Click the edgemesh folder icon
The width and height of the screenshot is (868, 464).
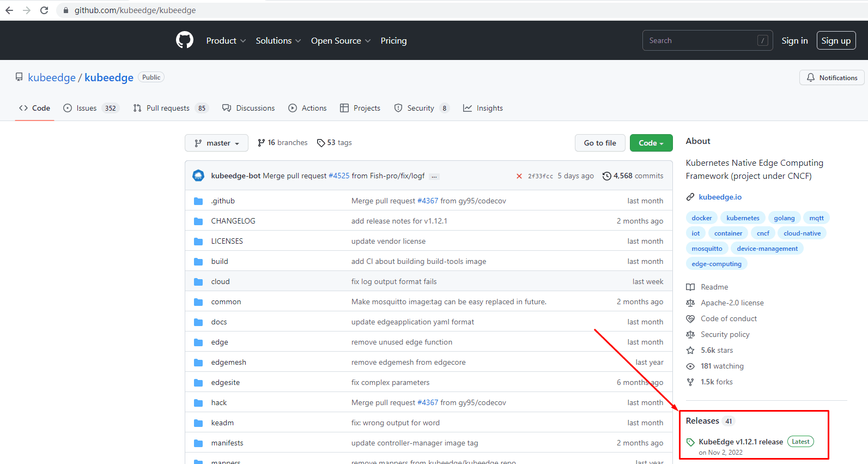click(198, 363)
